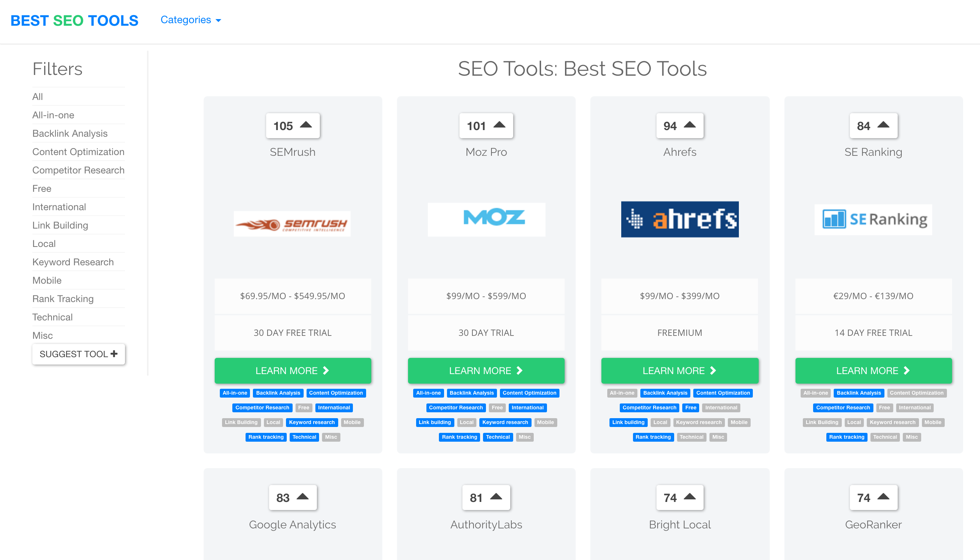Click the plus icon on Suggest Tool
980x560 pixels.
(114, 354)
